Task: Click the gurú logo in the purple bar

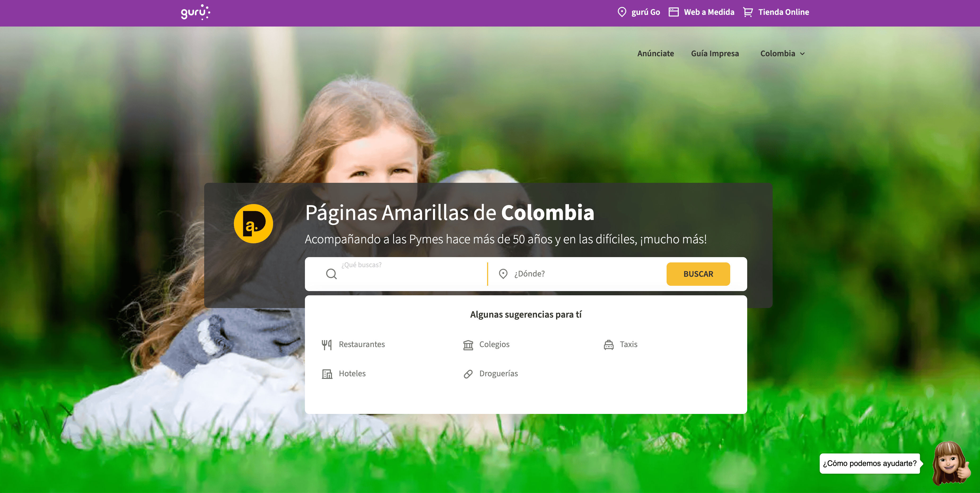Action: [x=195, y=12]
